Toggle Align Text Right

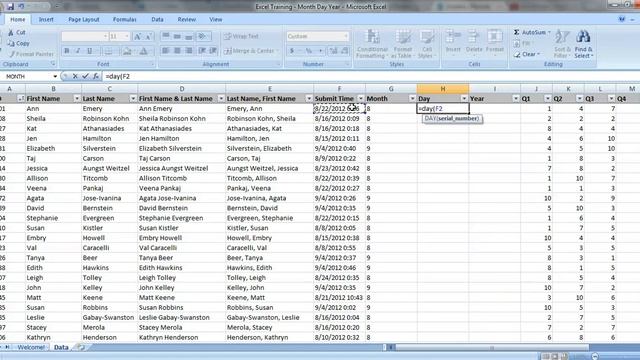click(189, 51)
